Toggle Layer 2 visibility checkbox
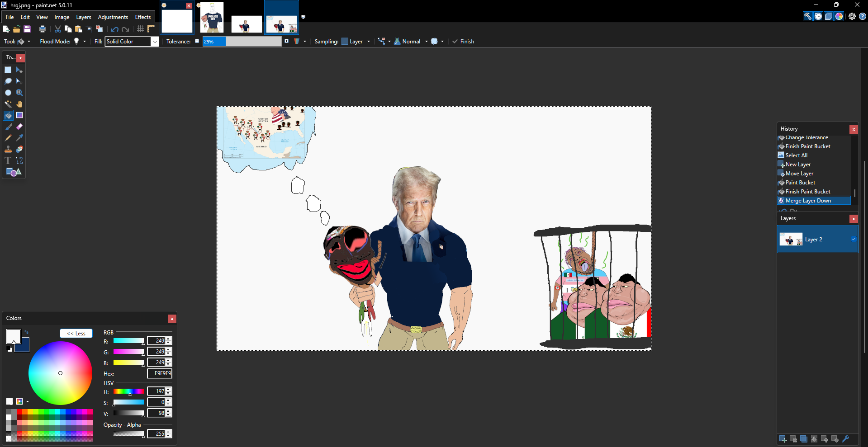Screen dimensions: 868x447 pyautogui.click(x=854, y=239)
